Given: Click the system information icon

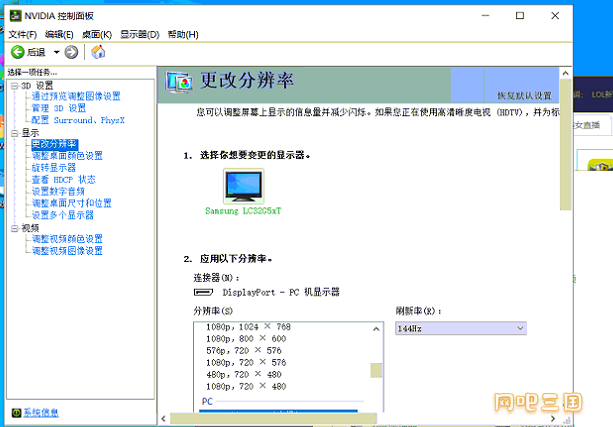Looking at the screenshot, I should 16,413.
